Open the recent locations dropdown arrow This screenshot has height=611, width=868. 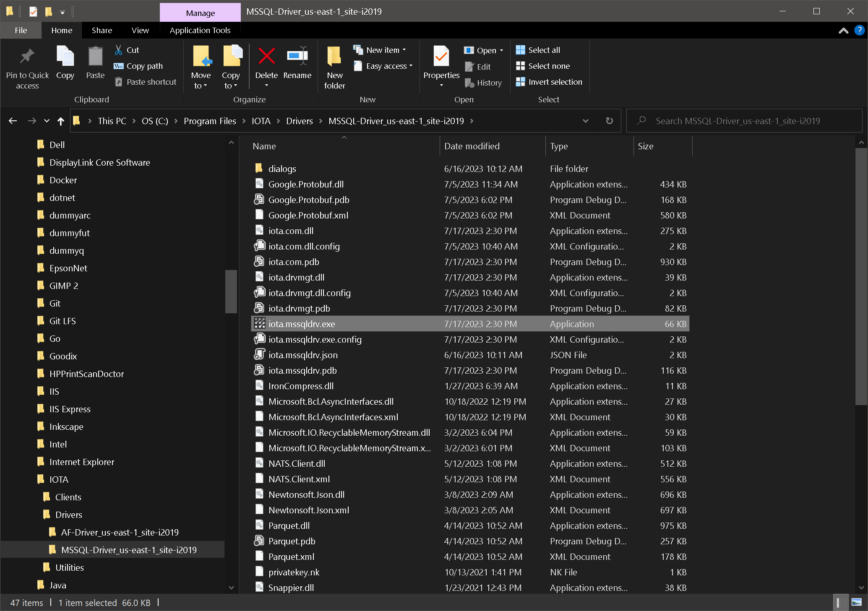tap(47, 121)
